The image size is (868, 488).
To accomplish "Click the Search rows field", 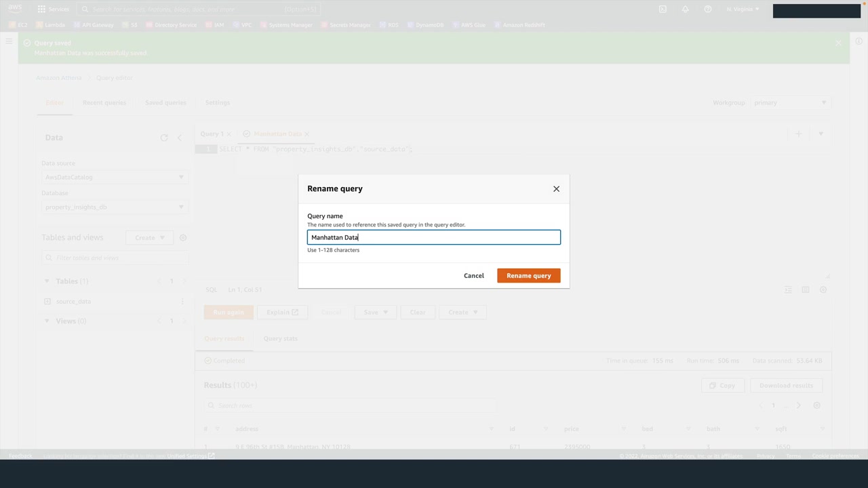I will [349, 405].
